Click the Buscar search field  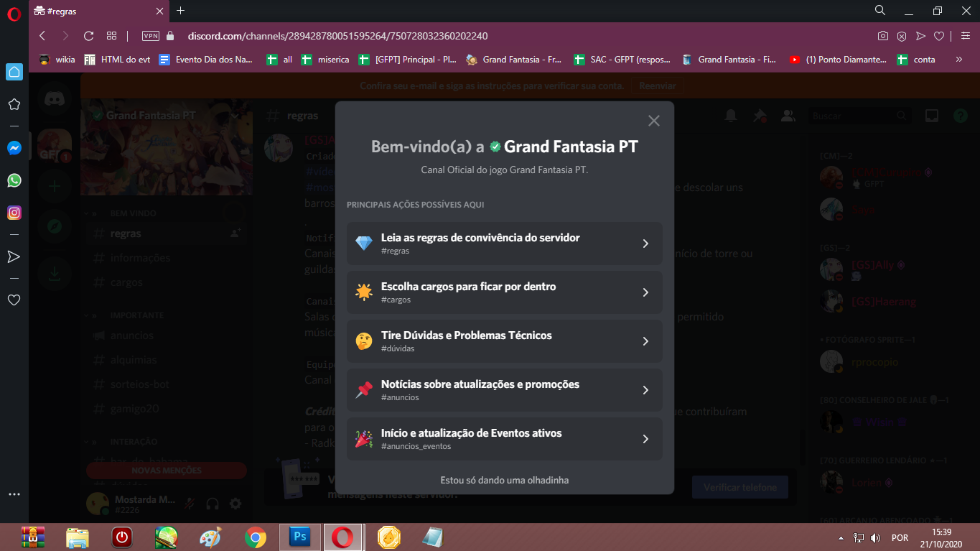[x=860, y=116]
